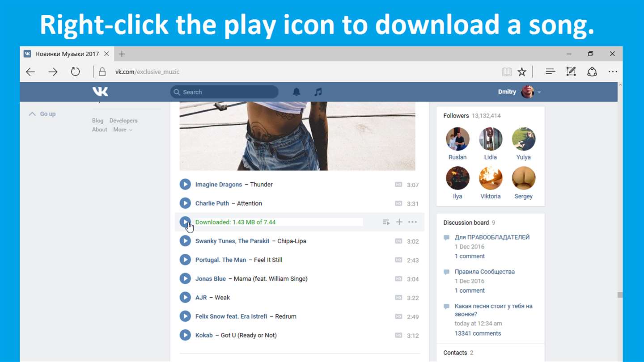644x362 pixels.
Task: Add downloading track with plus icon
Action: 399,222
